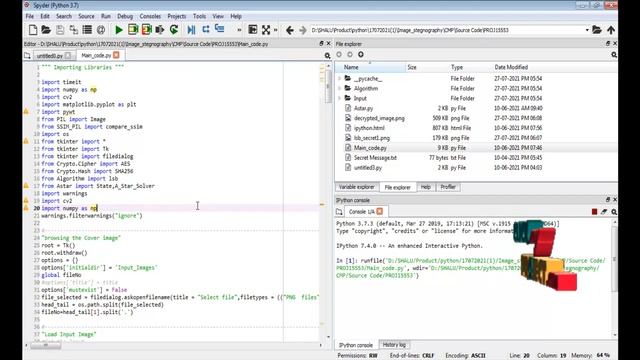Open the Projects menu
Image resolution: width=640 pixels, height=360 pixels.
tap(177, 16)
